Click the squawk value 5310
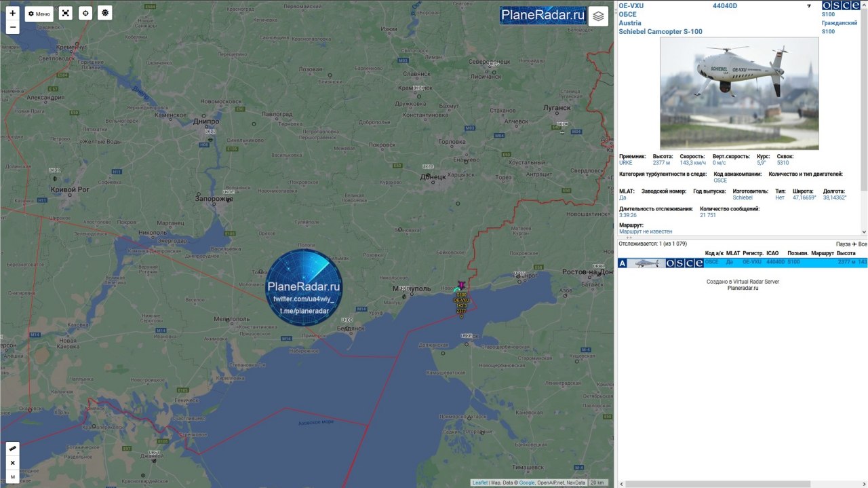Viewport: 868px width, 488px height. pyautogui.click(x=783, y=163)
